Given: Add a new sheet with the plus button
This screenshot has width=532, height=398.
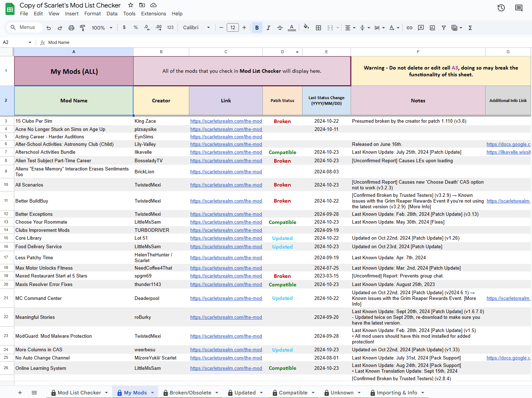Looking at the screenshot, I should click(20, 392).
